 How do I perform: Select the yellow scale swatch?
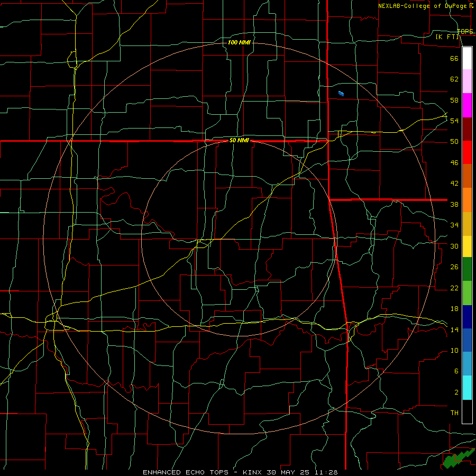pos(467,246)
